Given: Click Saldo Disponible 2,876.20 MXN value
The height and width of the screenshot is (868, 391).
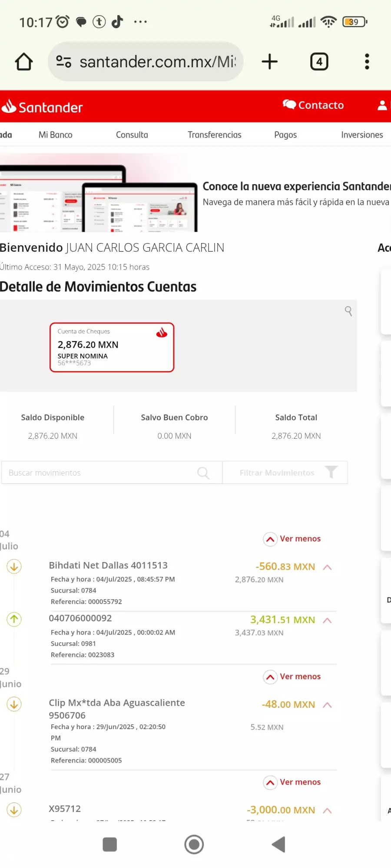Looking at the screenshot, I should [x=53, y=436].
